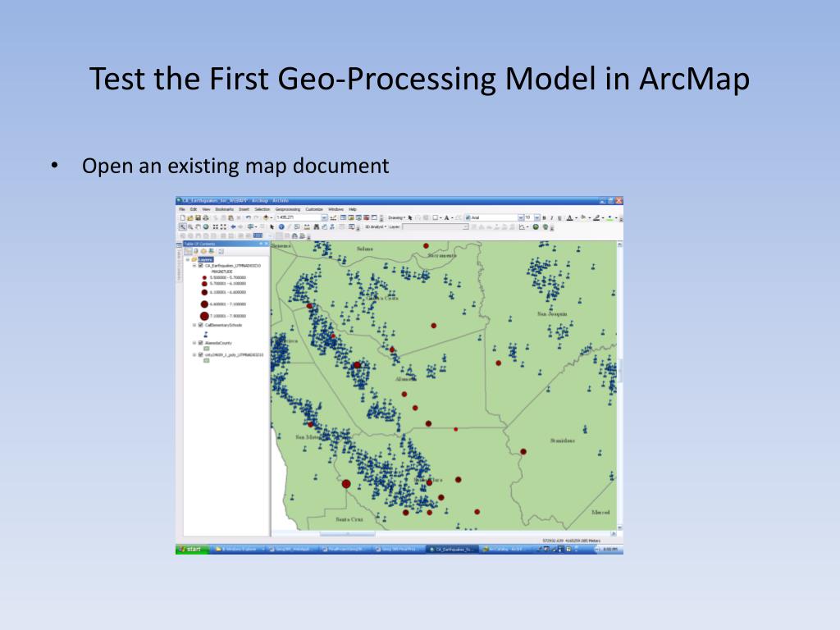Click the Save icon in ArcMap toolbar
The height and width of the screenshot is (630, 840).
pyautogui.click(x=198, y=218)
